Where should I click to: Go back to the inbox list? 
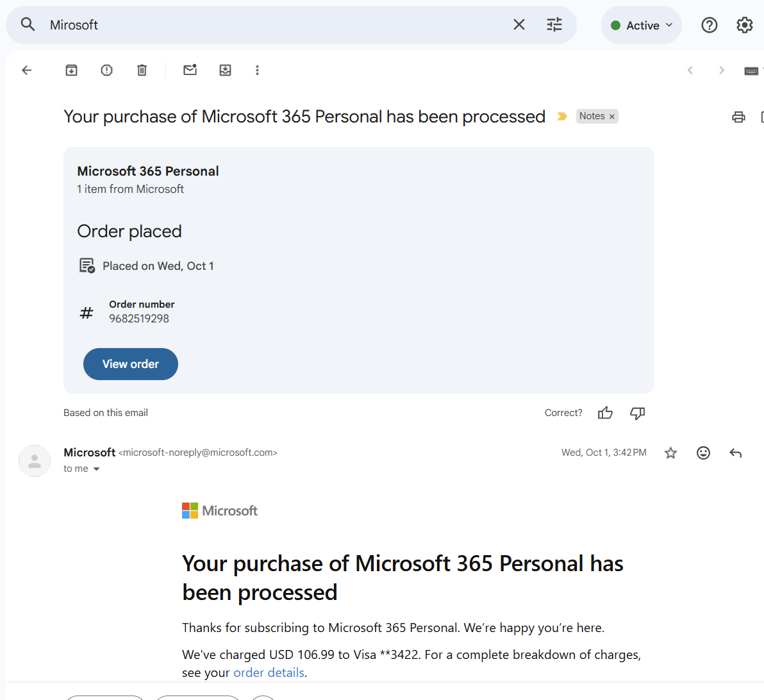click(x=26, y=71)
